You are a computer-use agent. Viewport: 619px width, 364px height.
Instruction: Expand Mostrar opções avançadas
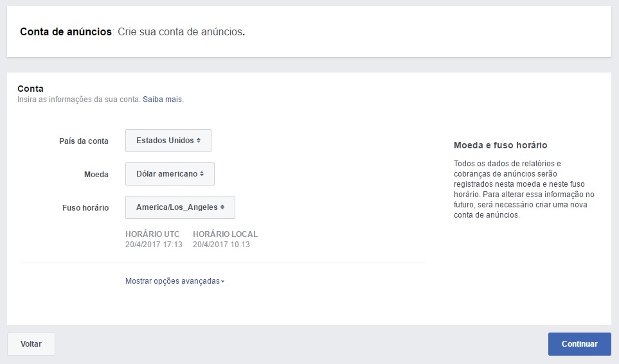point(172,281)
